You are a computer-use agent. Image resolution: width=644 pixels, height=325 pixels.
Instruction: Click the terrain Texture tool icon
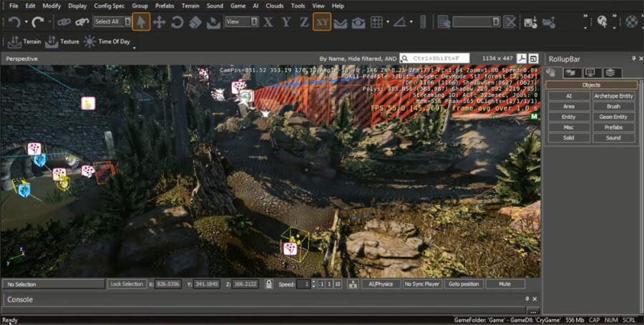pos(52,42)
